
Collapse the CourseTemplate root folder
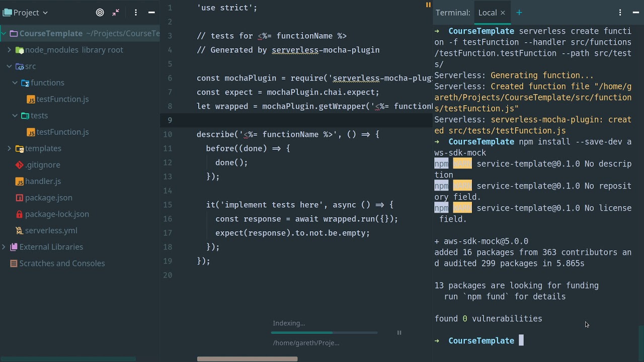click(x=4, y=34)
